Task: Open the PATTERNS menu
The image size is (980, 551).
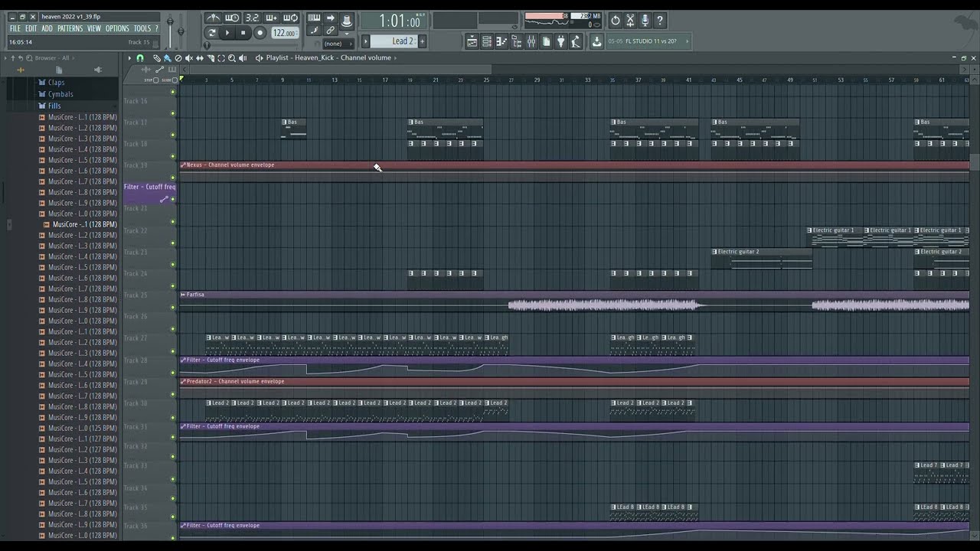Action: (x=70, y=28)
